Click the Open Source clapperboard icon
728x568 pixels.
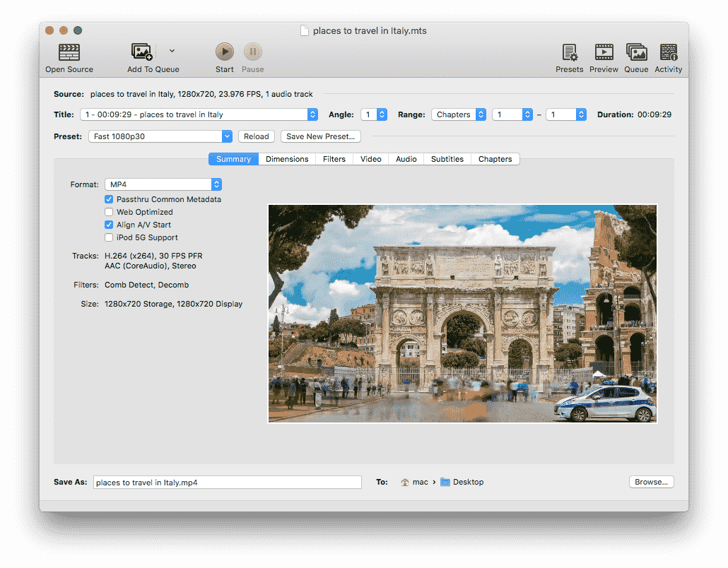click(x=69, y=52)
